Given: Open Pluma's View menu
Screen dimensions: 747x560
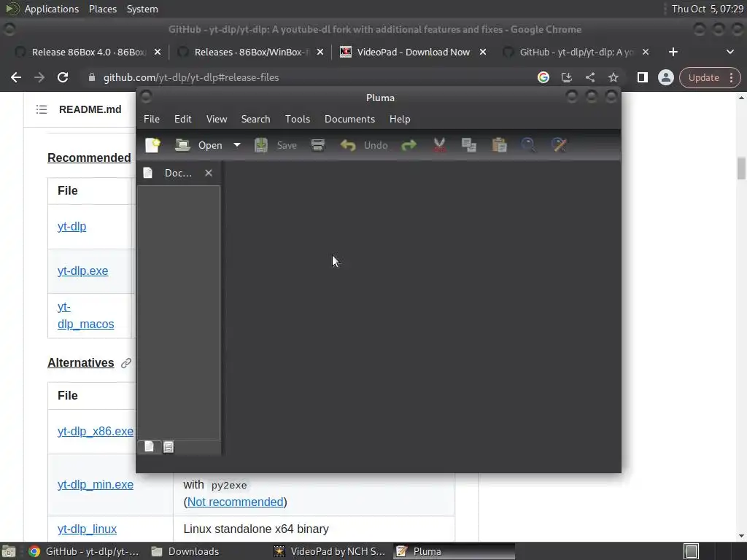Looking at the screenshot, I should (x=216, y=119).
